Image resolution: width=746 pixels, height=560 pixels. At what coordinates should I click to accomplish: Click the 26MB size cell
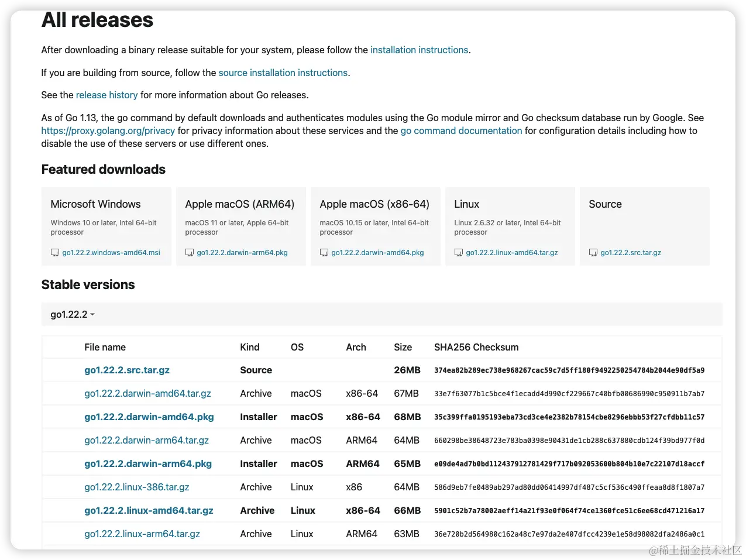click(x=407, y=370)
